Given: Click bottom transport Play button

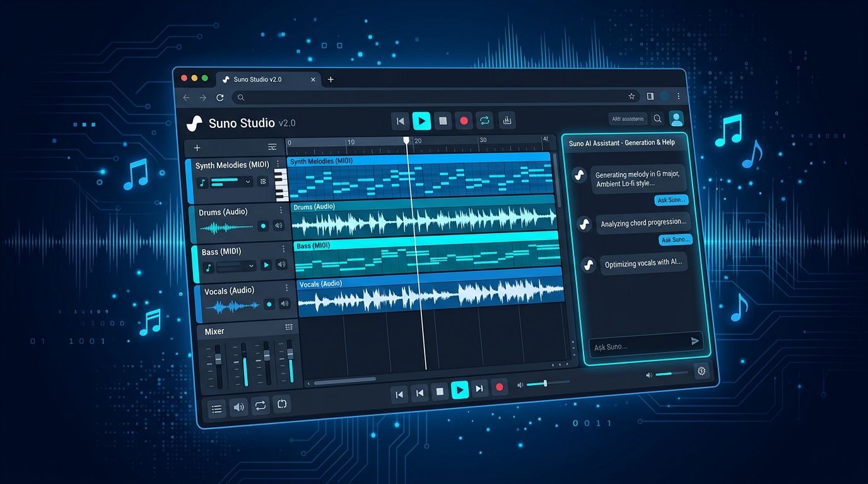Looking at the screenshot, I should pos(460,390).
